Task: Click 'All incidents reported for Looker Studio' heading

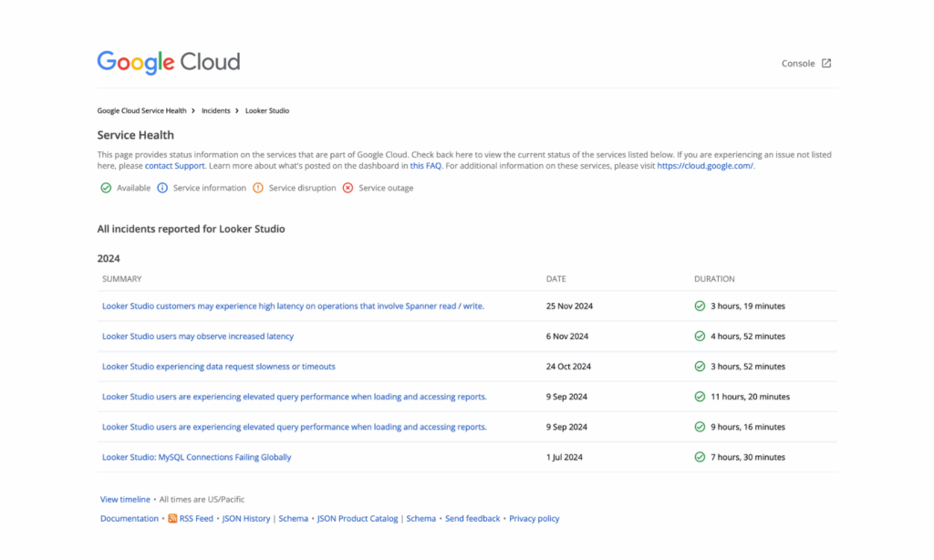Action: pos(192,229)
